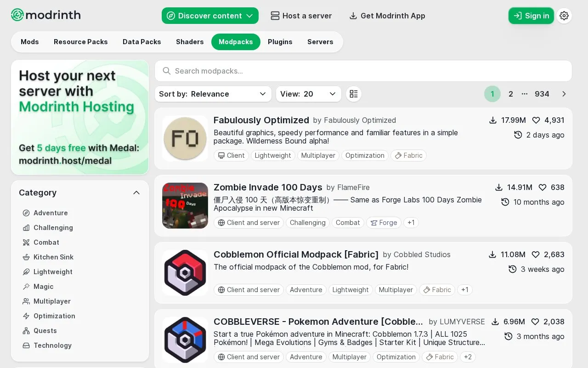Open the Resource Packs tab
Viewport: 588px width, 368px height.
(81, 42)
